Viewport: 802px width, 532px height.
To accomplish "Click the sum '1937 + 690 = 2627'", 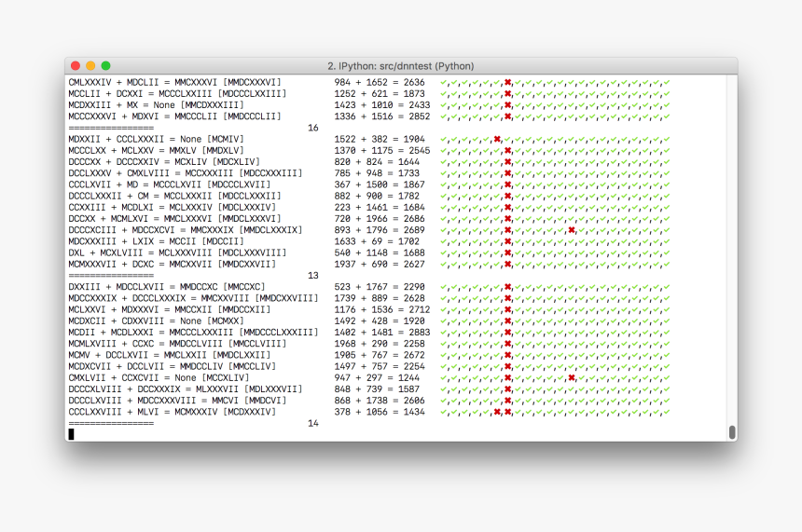I will (380, 264).
